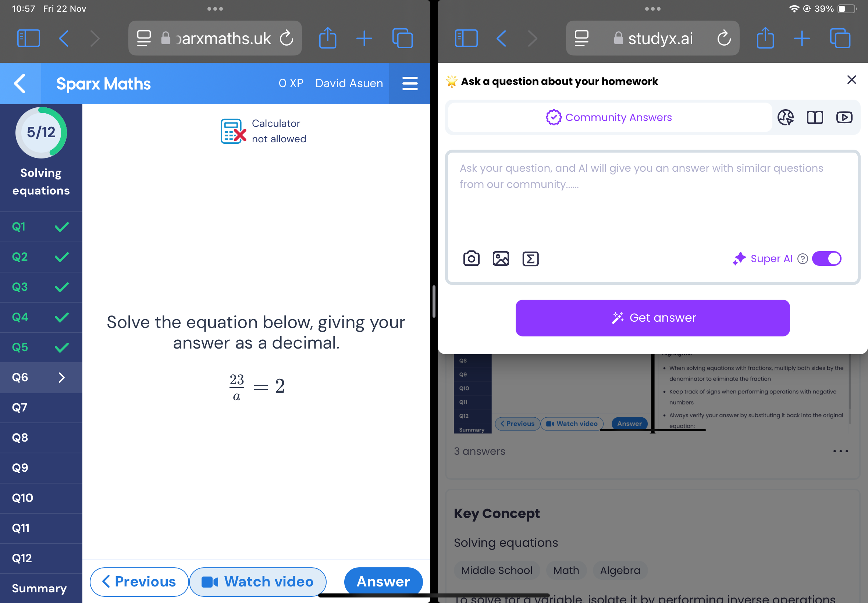Click the globe/language icon in StudyX toolbar
This screenshot has width=868, height=603.
point(786,117)
